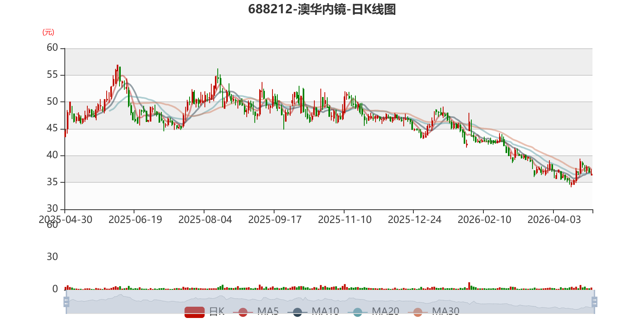Click the chart title 688212-澳华内镜-日K线图
The height and width of the screenshot is (322, 644).
pyautogui.click(x=322, y=9)
